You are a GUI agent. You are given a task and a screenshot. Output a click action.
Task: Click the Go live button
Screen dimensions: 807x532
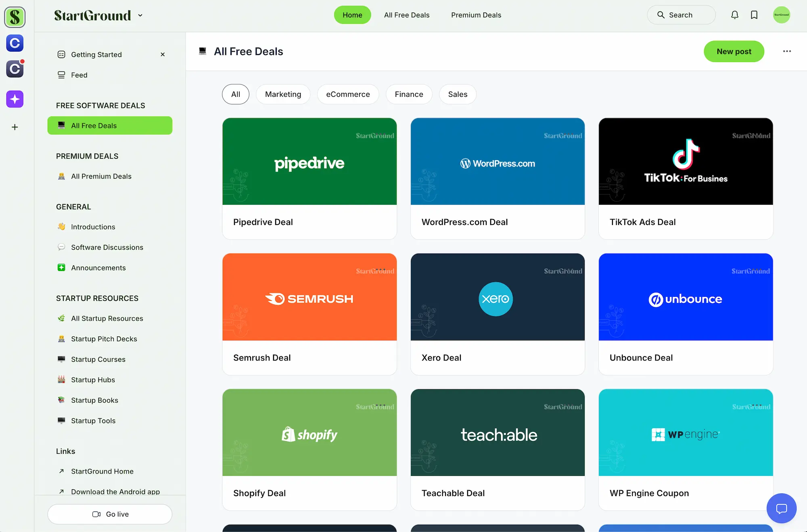click(110, 514)
